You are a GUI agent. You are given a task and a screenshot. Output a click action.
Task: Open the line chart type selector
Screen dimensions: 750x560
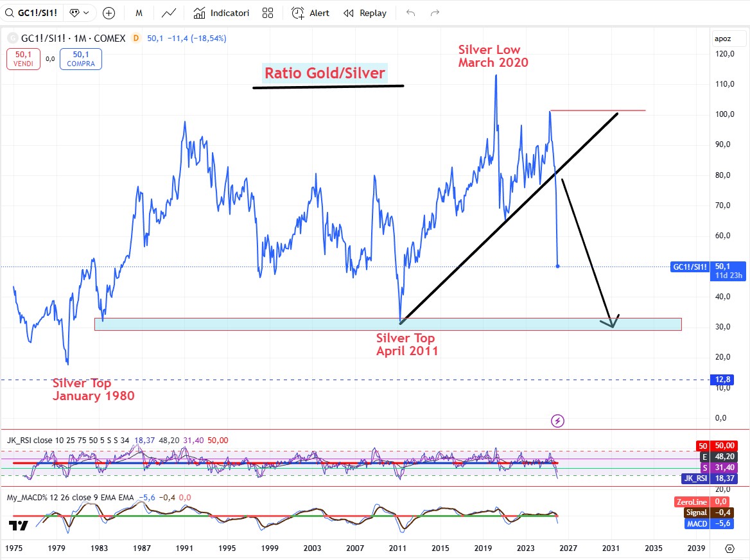[x=169, y=13]
